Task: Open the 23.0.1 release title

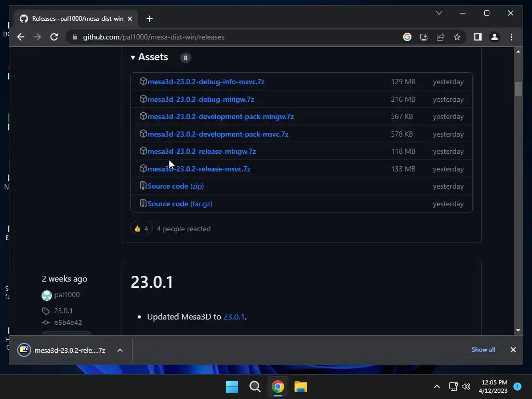Action: [x=152, y=282]
